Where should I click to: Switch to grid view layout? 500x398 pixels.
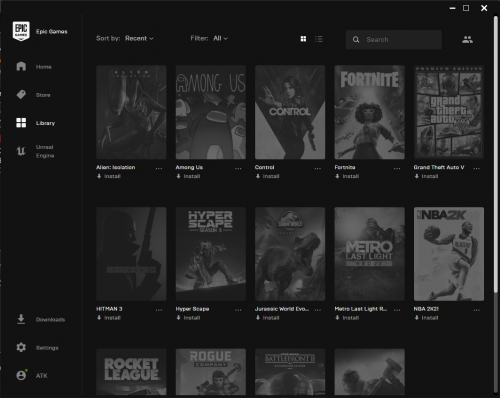[x=303, y=39]
